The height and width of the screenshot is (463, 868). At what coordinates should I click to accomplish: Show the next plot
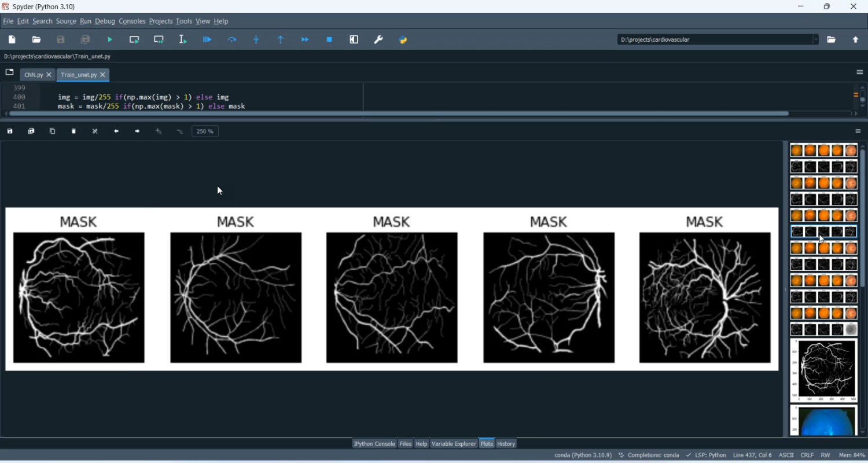tap(138, 132)
